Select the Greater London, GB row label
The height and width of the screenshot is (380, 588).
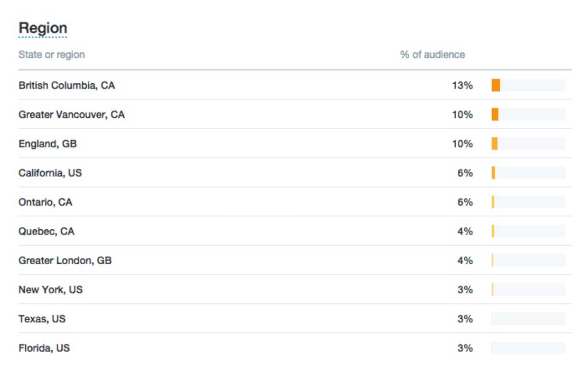click(65, 261)
